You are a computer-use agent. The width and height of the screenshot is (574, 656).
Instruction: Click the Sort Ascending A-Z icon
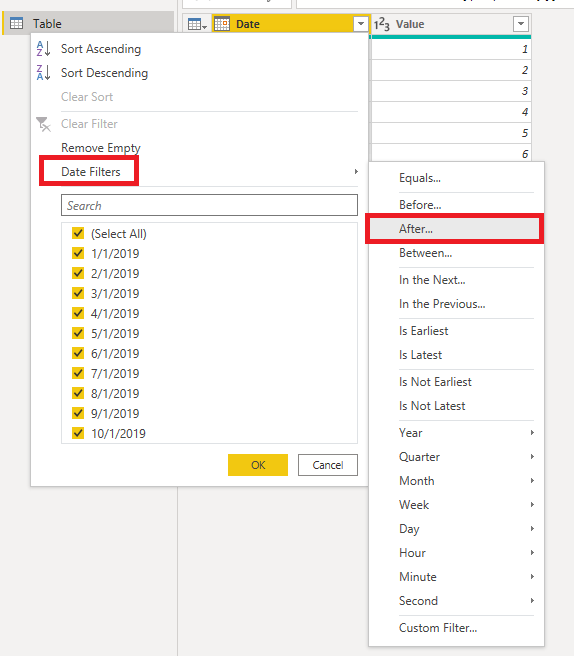44,49
